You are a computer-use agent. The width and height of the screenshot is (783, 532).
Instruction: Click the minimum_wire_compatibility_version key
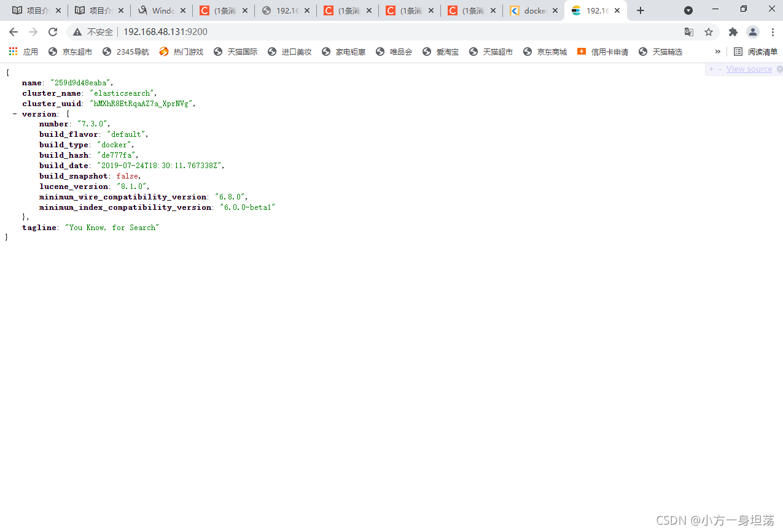(x=123, y=197)
